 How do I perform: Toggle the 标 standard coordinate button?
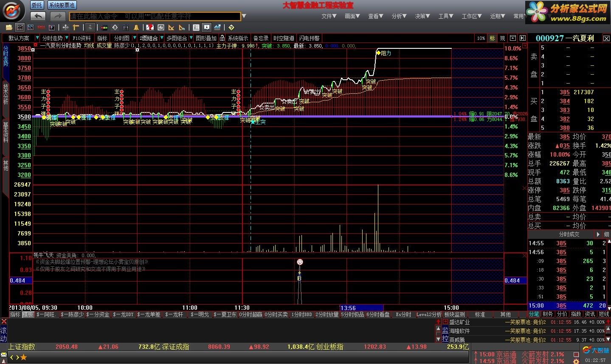(492, 38)
